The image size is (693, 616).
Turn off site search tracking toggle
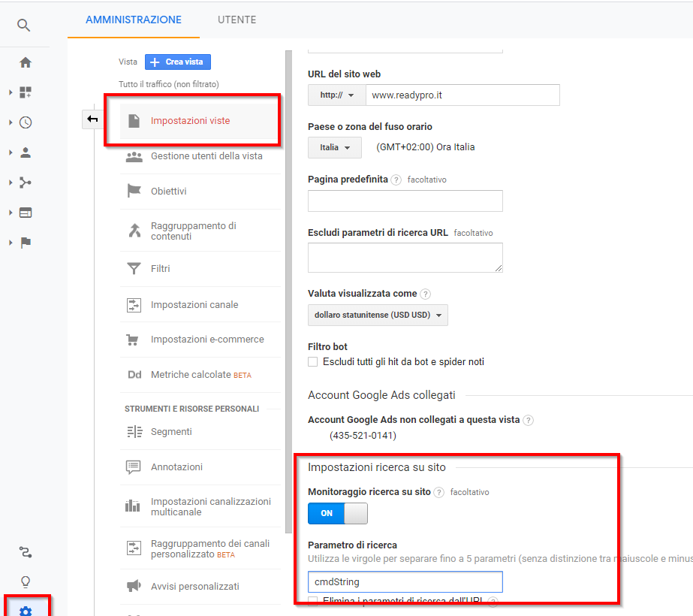tap(337, 513)
